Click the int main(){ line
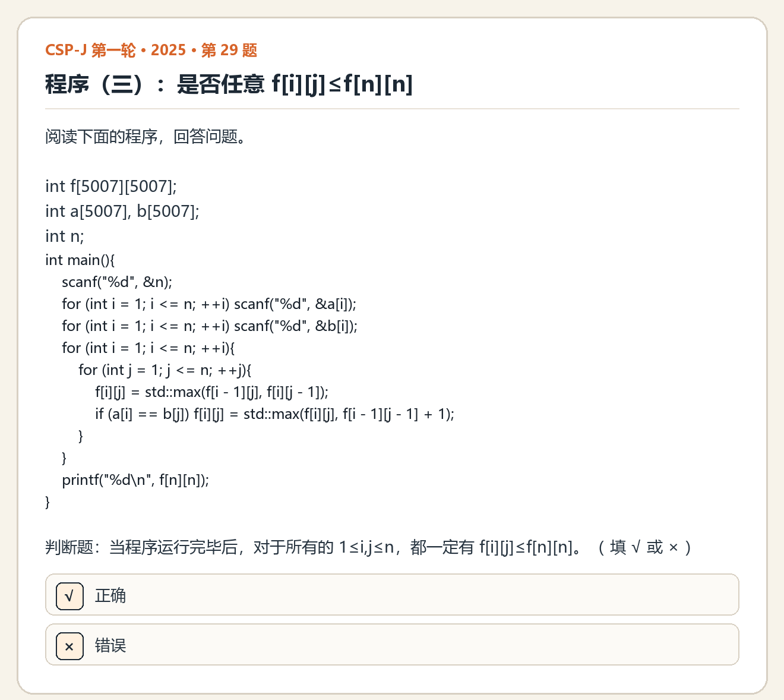 pyautogui.click(x=80, y=260)
